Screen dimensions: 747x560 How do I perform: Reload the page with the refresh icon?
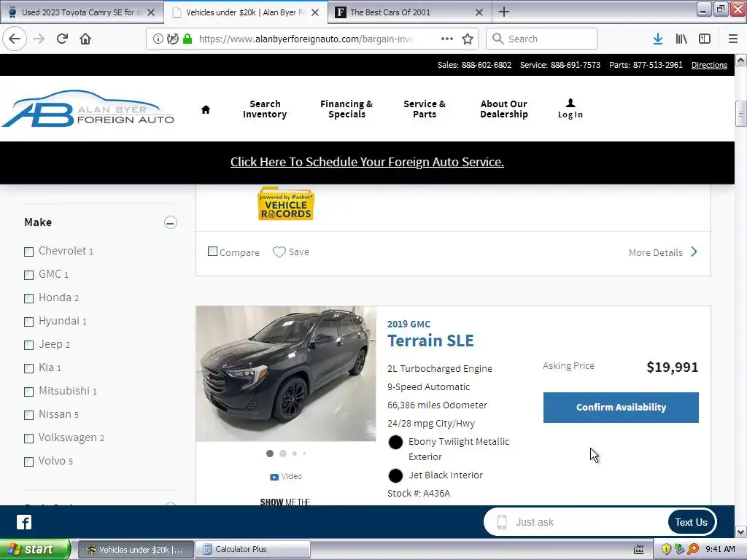(x=62, y=39)
